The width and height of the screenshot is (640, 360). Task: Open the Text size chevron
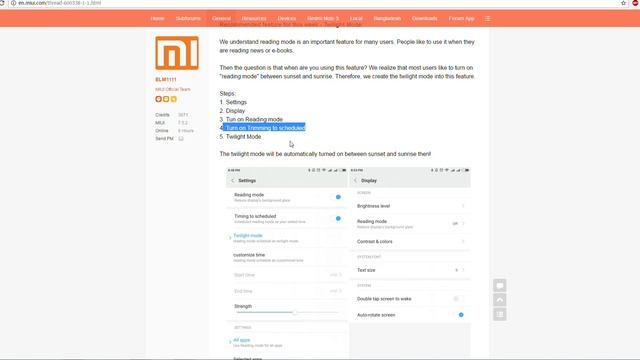(463, 270)
